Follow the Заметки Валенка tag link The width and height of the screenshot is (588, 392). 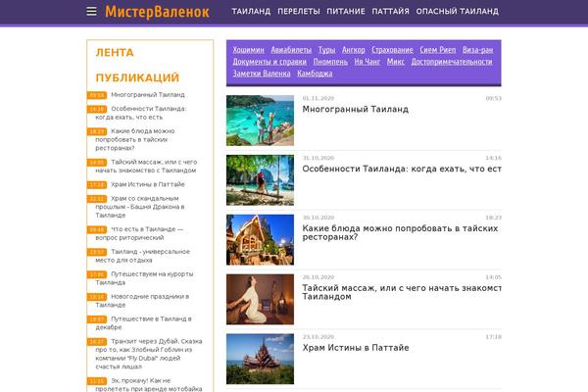[x=262, y=73]
